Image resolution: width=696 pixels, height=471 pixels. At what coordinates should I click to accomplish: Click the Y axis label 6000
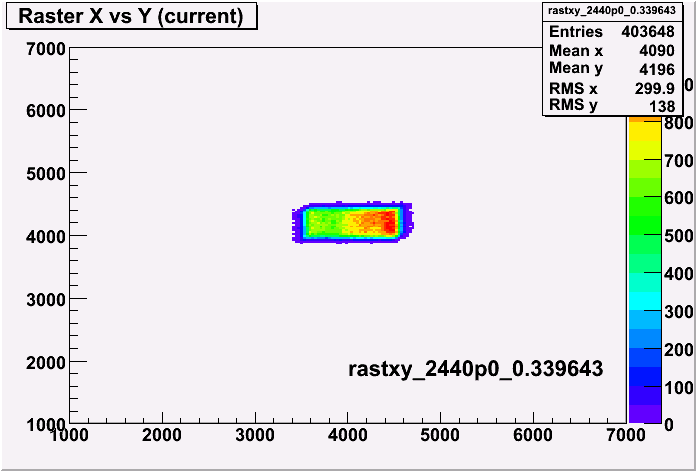tap(46, 111)
